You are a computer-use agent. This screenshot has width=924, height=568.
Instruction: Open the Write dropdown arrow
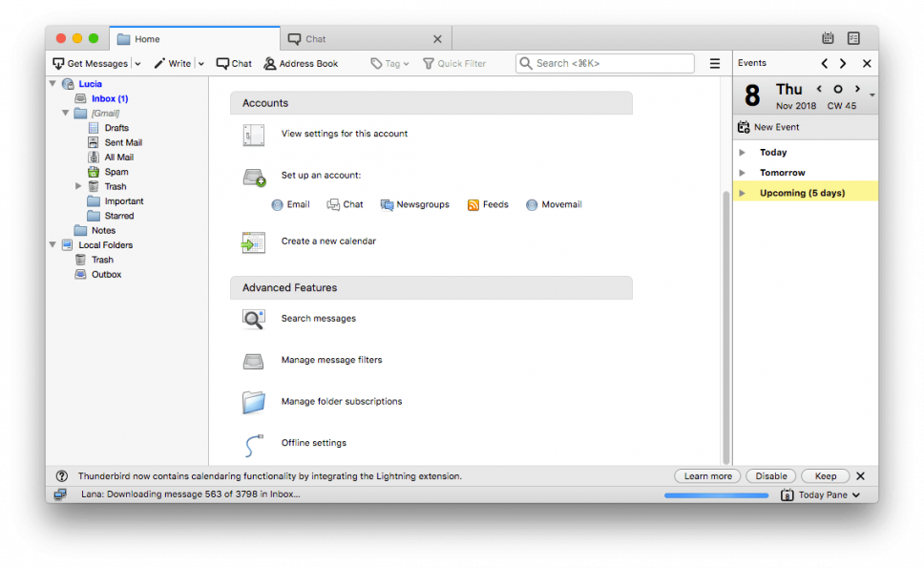pos(201,63)
